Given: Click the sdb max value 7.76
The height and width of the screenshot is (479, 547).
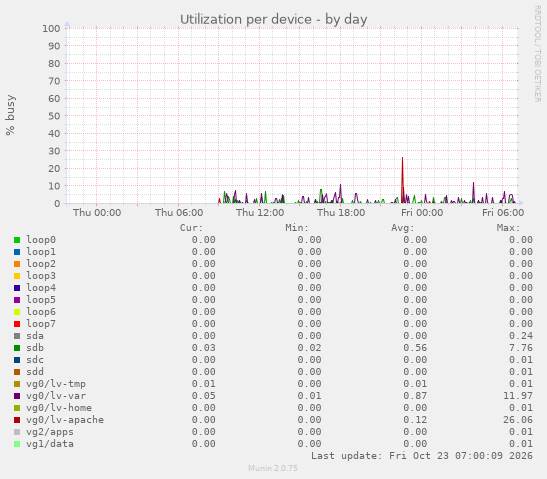Looking at the screenshot, I should pos(521,348).
